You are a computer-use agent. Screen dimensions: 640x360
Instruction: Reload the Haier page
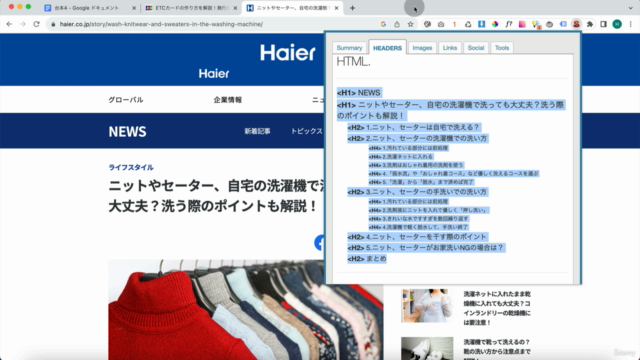pyautogui.click(x=36, y=24)
